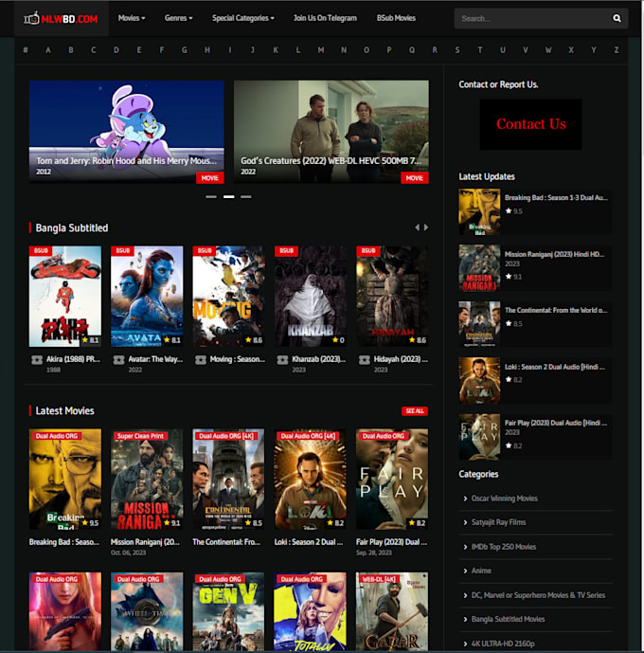Open The Continental poster in Latest Movies

pyautogui.click(x=228, y=480)
